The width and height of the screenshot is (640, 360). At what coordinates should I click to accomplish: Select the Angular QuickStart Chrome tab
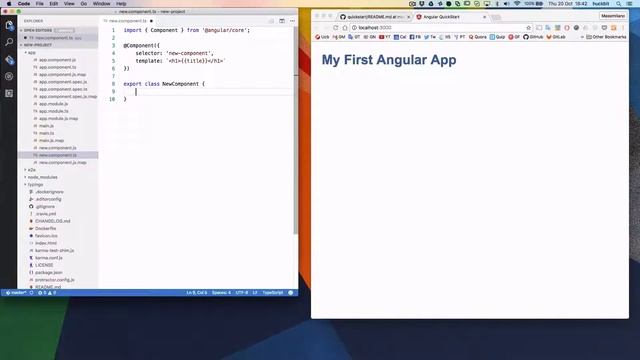point(451,17)
